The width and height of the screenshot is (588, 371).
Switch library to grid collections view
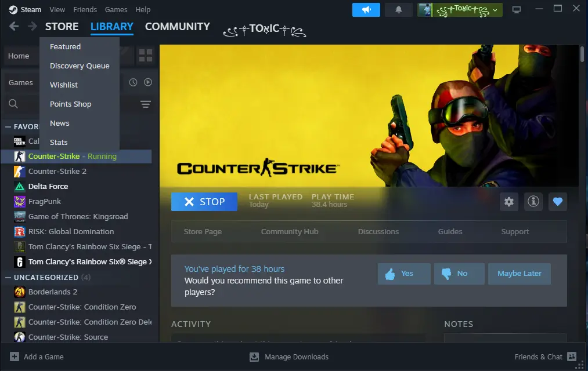(146, 56)
